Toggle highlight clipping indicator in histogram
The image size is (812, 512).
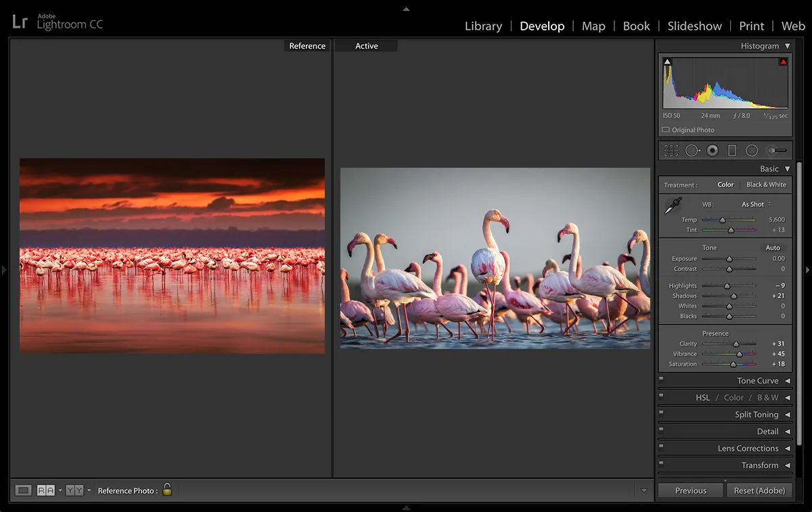(783, 62)
